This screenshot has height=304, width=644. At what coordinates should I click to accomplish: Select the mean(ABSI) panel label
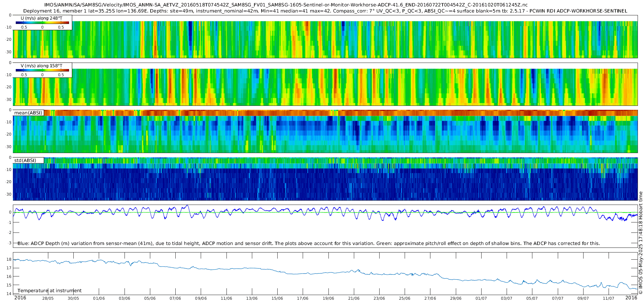click(29, 113)
